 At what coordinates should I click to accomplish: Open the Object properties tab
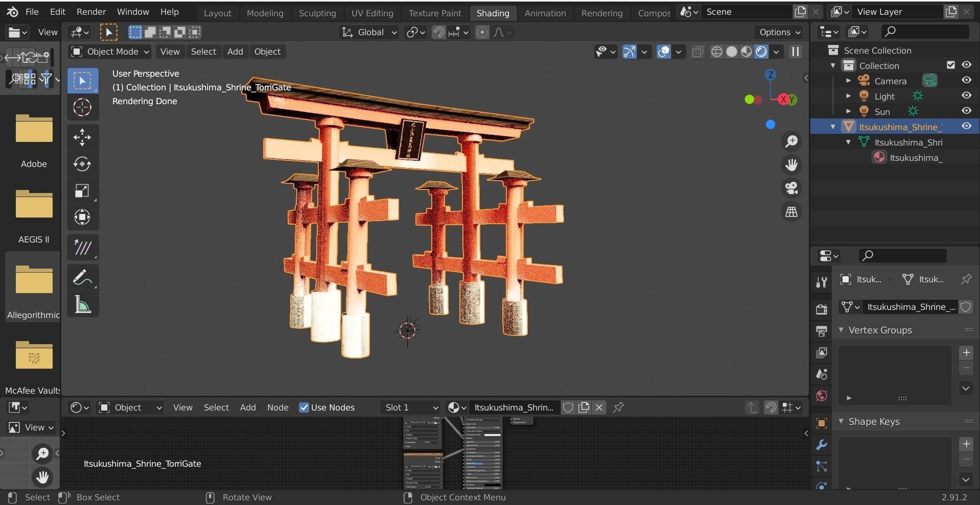822,423
